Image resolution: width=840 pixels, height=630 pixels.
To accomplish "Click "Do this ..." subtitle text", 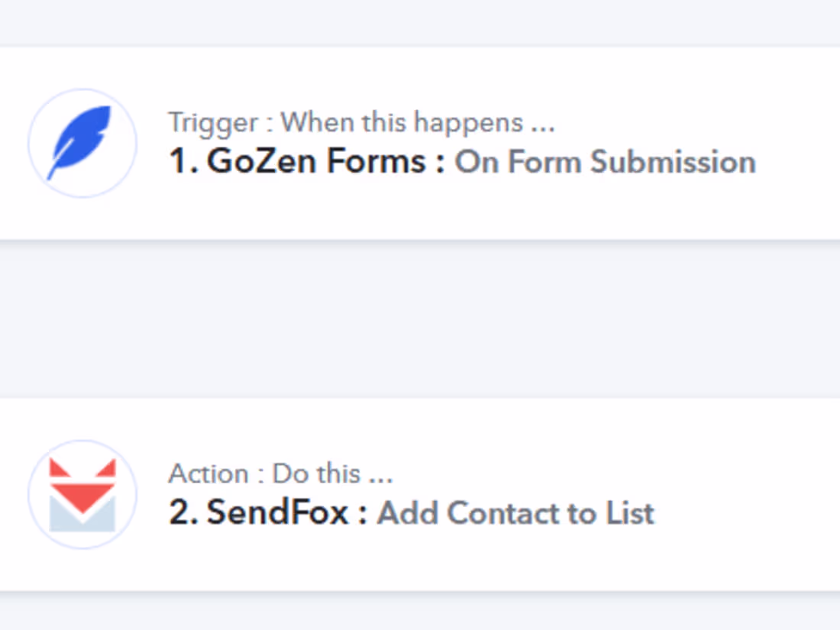I will 333,473.
